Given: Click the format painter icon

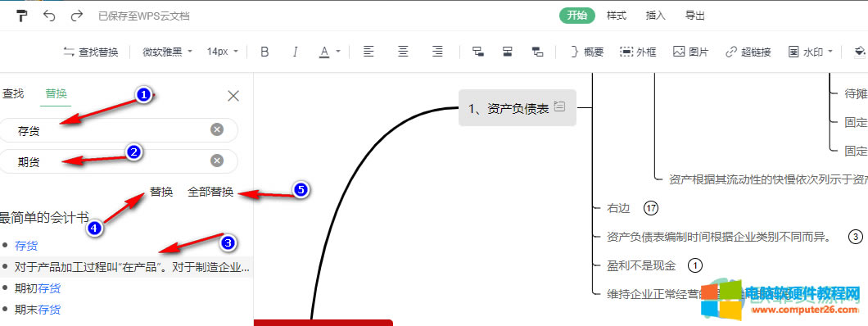Looking at the screenshot, I should (x=21, y=16).
